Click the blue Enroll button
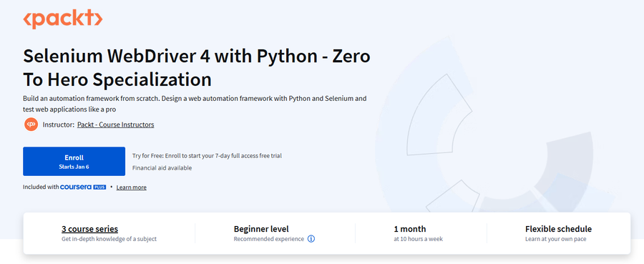Screen dimensions: 644x264 click(74, 162)
